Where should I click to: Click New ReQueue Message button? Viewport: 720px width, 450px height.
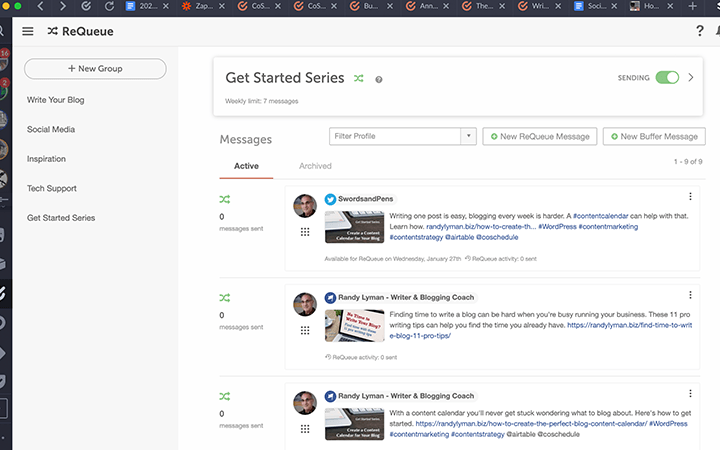pyautogui.click(x=540, y=136)
